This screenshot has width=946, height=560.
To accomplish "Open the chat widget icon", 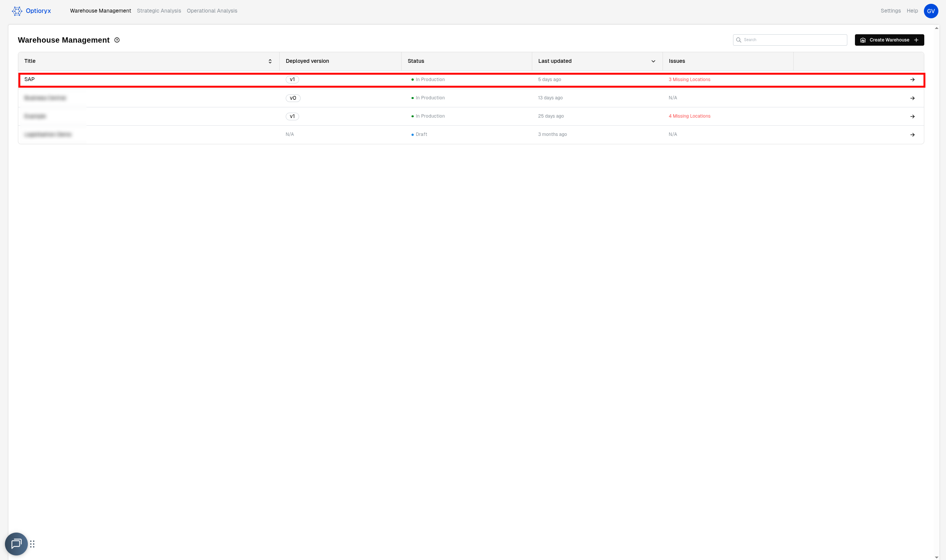I will pos(16,544).
